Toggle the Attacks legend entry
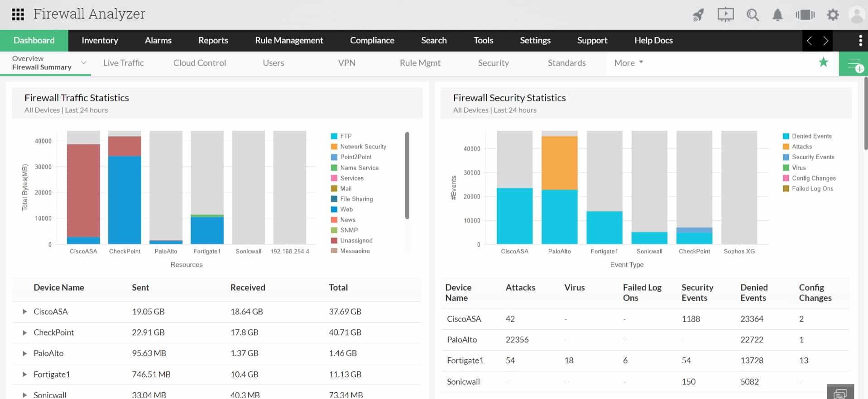 [797, 147]
